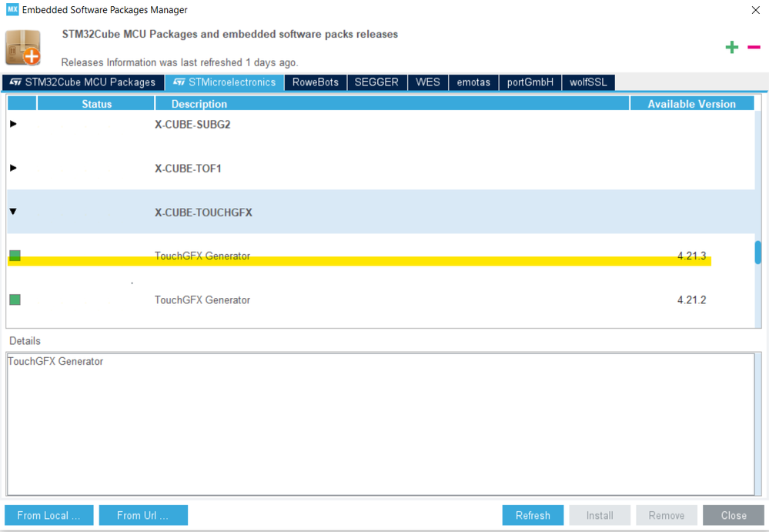Click TouchGFX Generator text in 4.21.2 row

coord(202,299)
